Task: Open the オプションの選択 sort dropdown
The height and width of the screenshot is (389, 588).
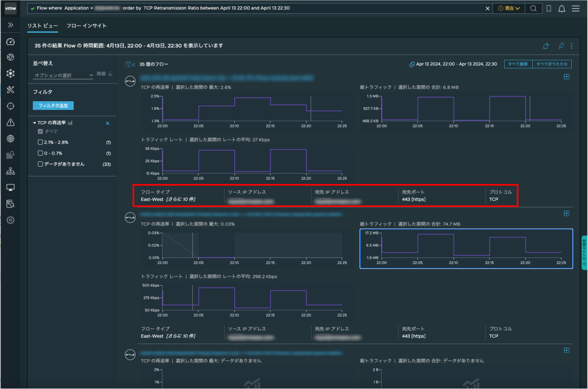Action: tap(63, 75)
